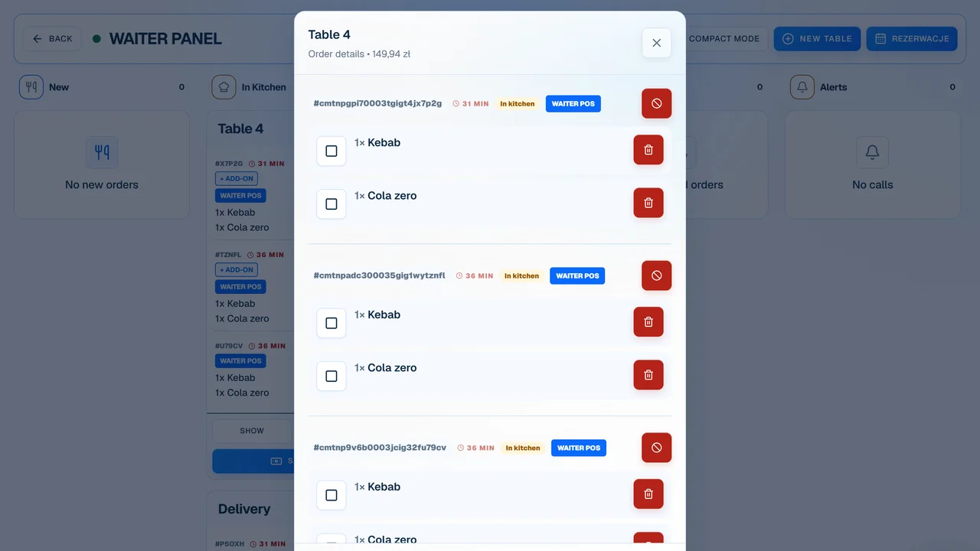The height and width of the screenshot is (551, 980).
Task: Delete Kebab from the x7p2g order
Action: (648, 150)
